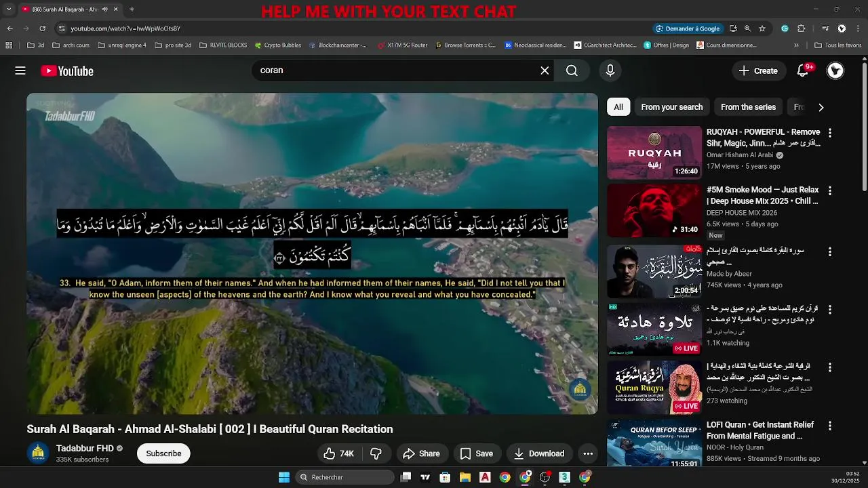Screen dimensions: 868x488
Task: Mute the tab audio speaker icon
Action: click(105, 9)
